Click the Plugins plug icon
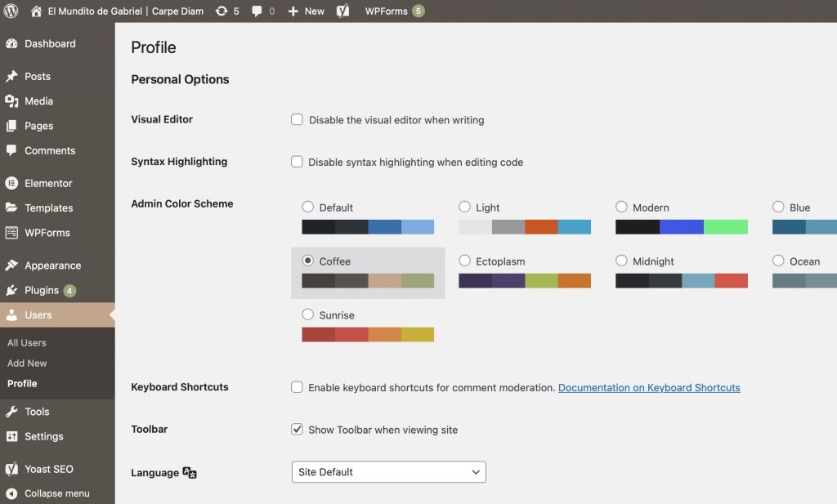 [11, 290]
